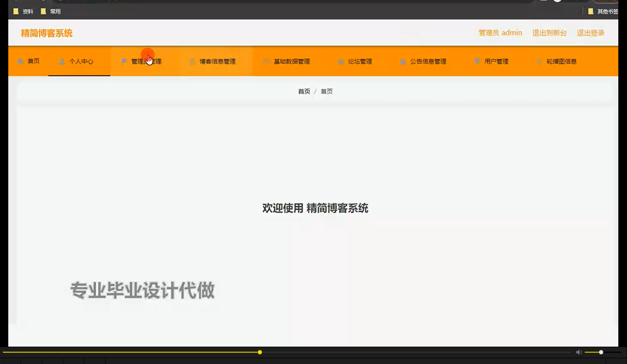Click the filter icon next to 用户管理
Viewport: 627px width, 364px height.
[477, 61]
